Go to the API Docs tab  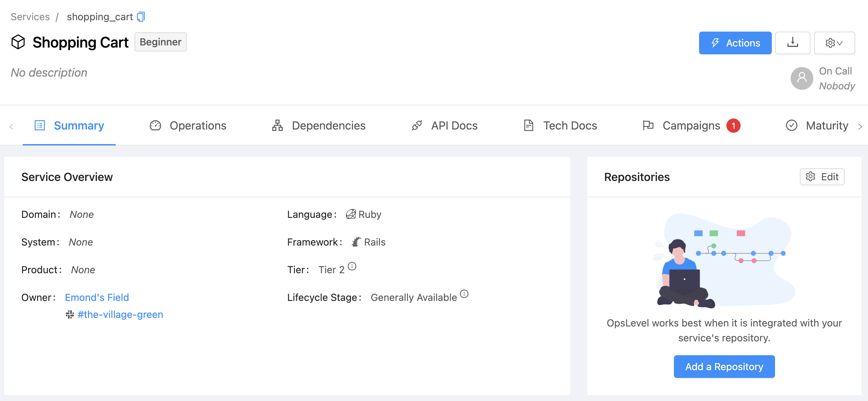pos(445,126)
